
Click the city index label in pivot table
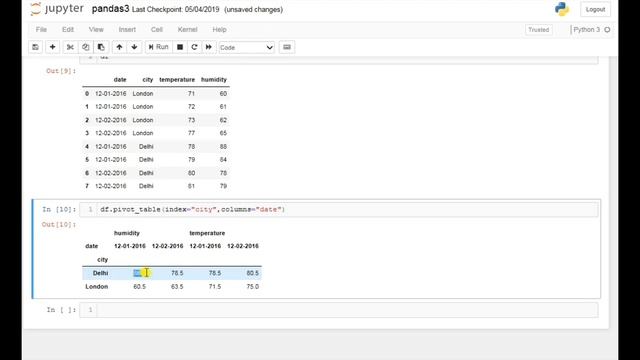[x=102, y=260]
